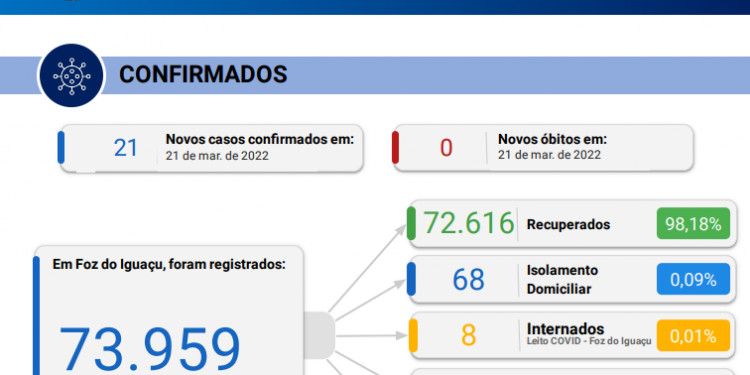
Task: Click 'Em Foz do Iguaçu, foram registrados:' text
Action: [169, 265]
